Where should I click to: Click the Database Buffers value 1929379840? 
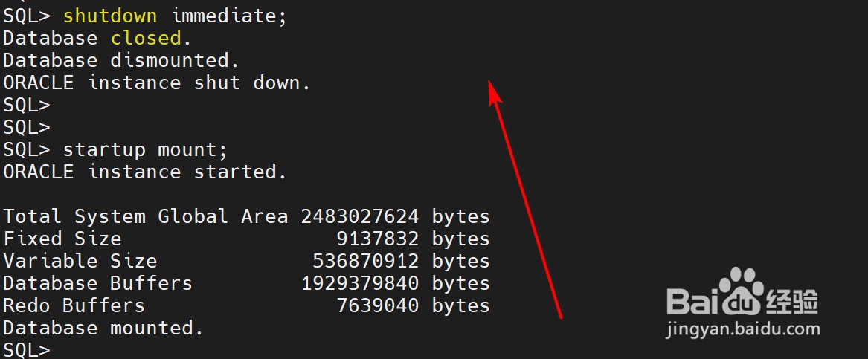(359, 283)
